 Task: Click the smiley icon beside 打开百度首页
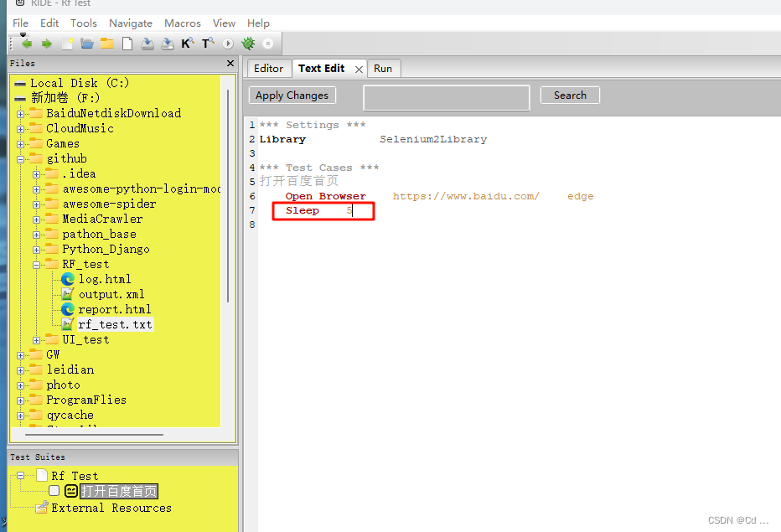click(x=71, y=490)
